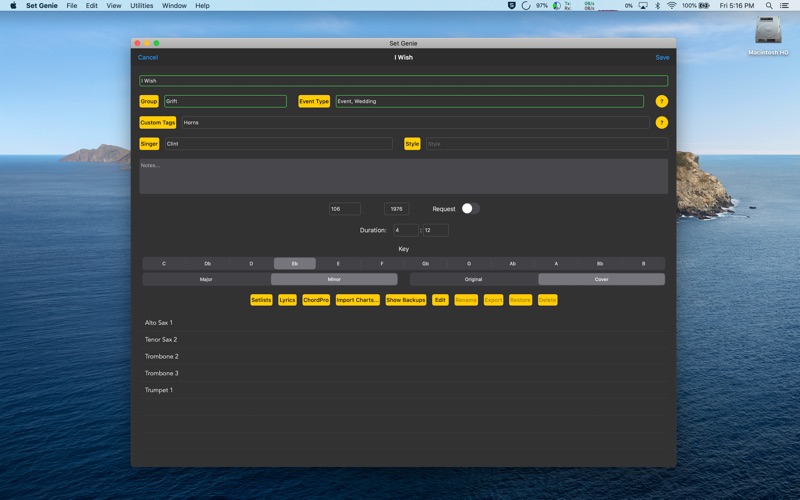Open the Group picker button

(149, 102)
